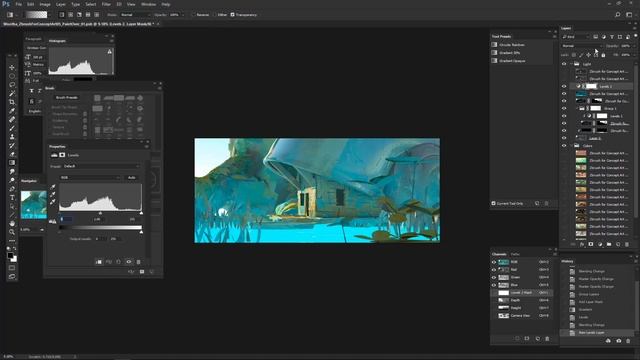Toggle the Transparency checkbox
640x360 pixels.
pos(233,15)
